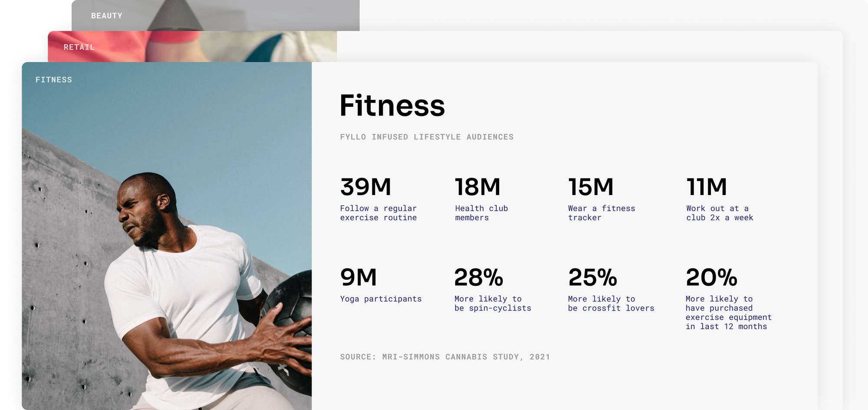Click the 39M statistic figure
This screenshot has height=410, width=868.
point(365,187)
